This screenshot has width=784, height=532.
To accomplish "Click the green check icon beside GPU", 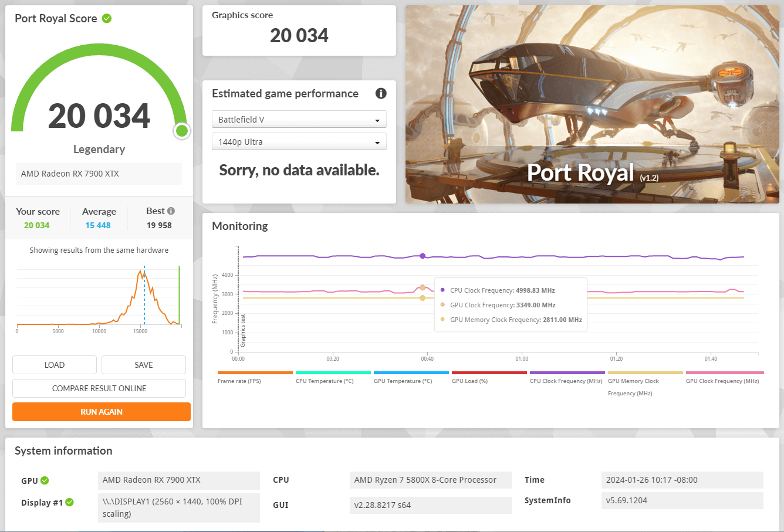I will point(45,480).
